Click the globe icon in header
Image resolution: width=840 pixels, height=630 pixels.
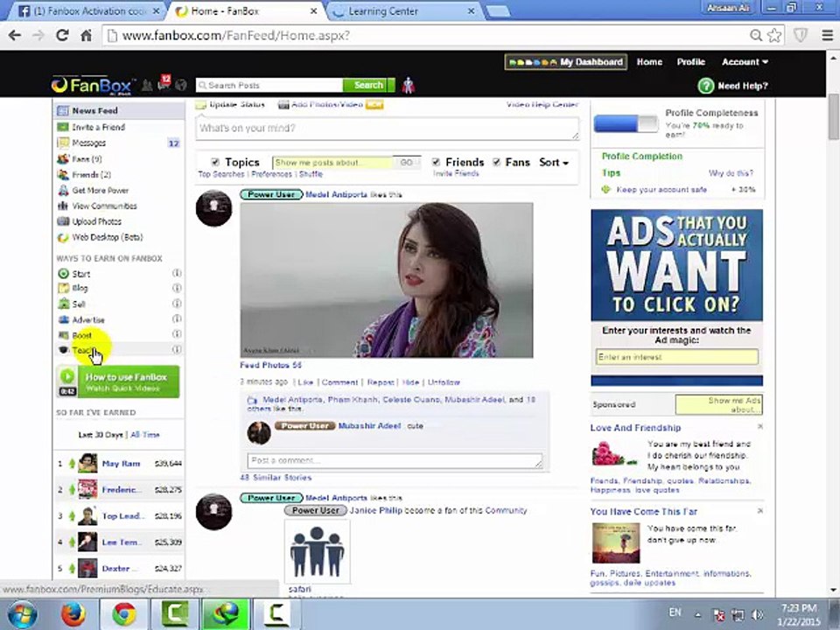click(x=181, y=85)
